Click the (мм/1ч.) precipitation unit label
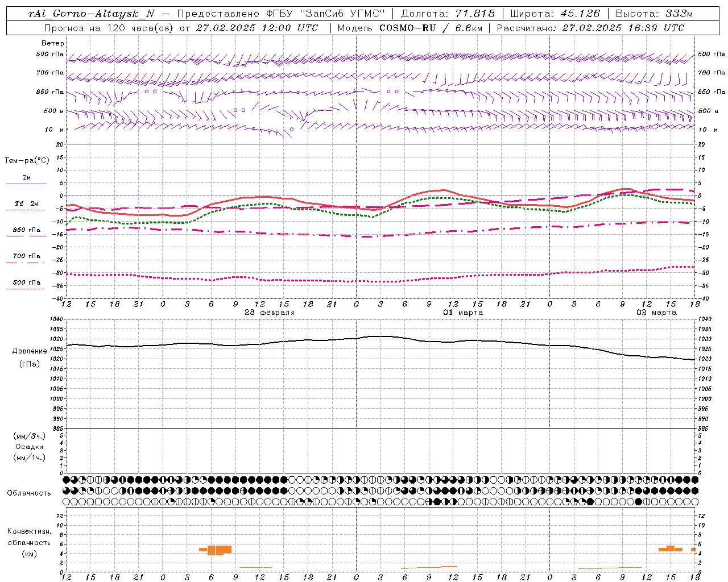Screen dimensions: 728x582 pos(30,458)
